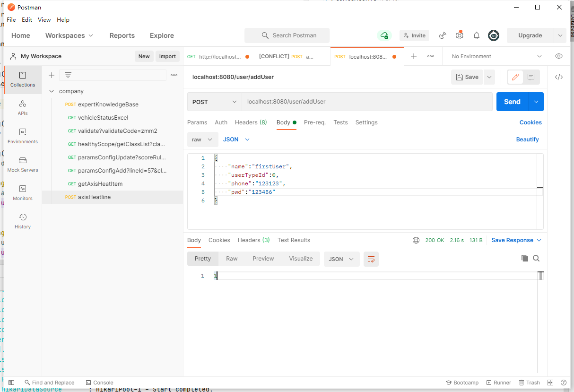574x392 pixels.
Task: Open tab options three-dot menu
Action: [x=431, y=56]
